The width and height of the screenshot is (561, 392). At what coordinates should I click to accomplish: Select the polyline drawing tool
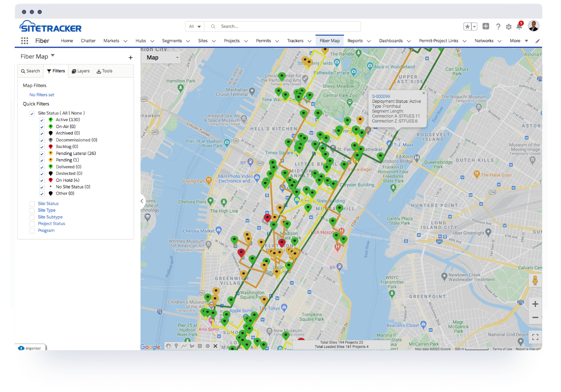(x=184, y=346)
